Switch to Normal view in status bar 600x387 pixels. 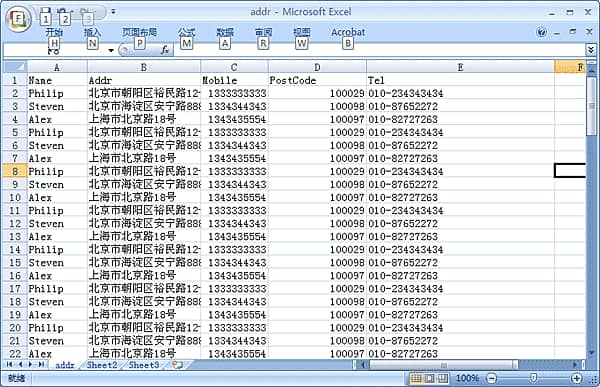coord(416,379)
